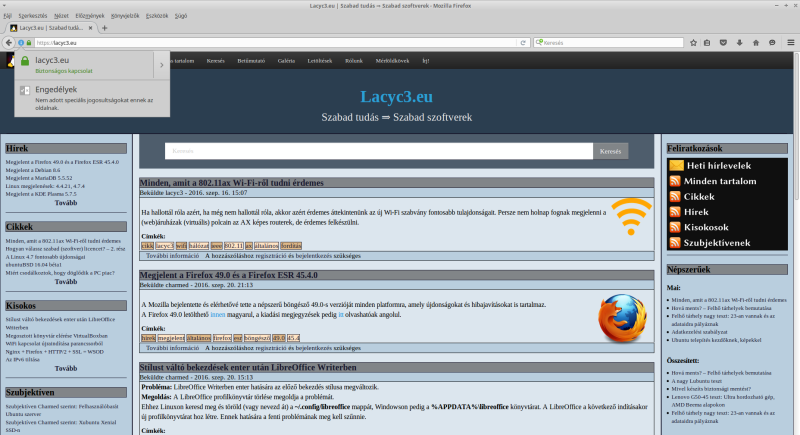Click the Wi-Fi article image
The width and height of the screenshot is (800, 435).
click(x=631, y=216)
